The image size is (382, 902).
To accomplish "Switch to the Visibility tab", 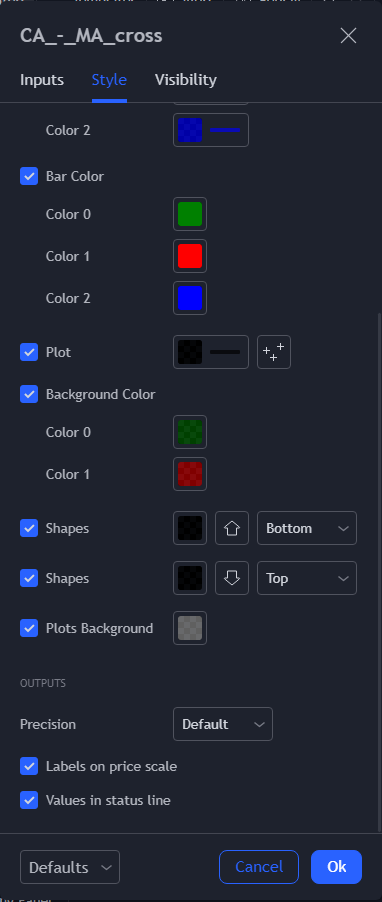I will [x=186, y=80].
